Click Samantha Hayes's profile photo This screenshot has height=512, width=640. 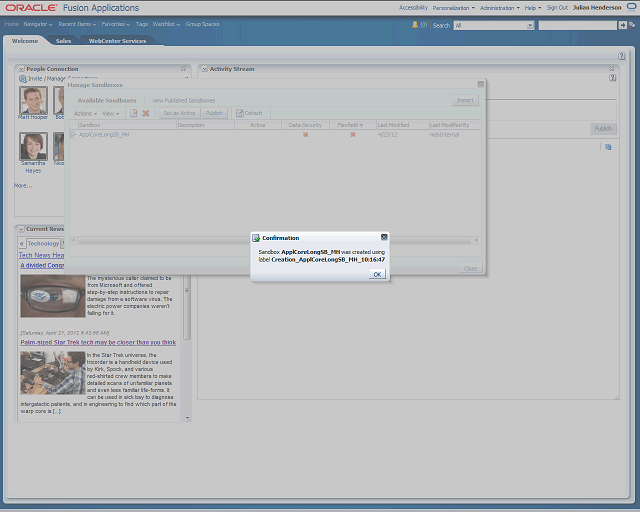[33, 146]
